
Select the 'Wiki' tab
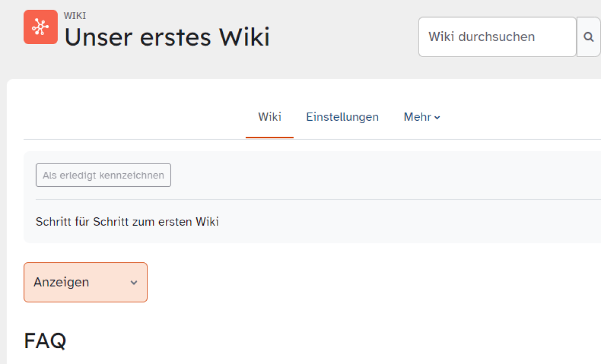[269, 117]
